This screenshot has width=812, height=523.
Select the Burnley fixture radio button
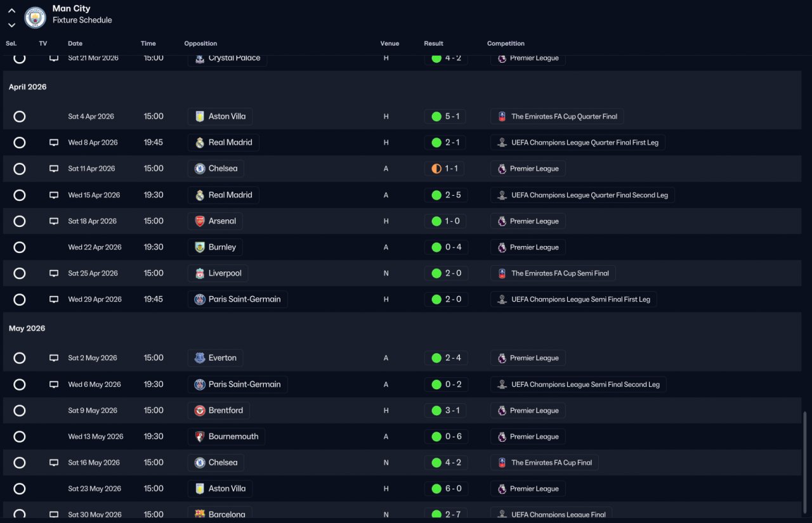(20, 247)
